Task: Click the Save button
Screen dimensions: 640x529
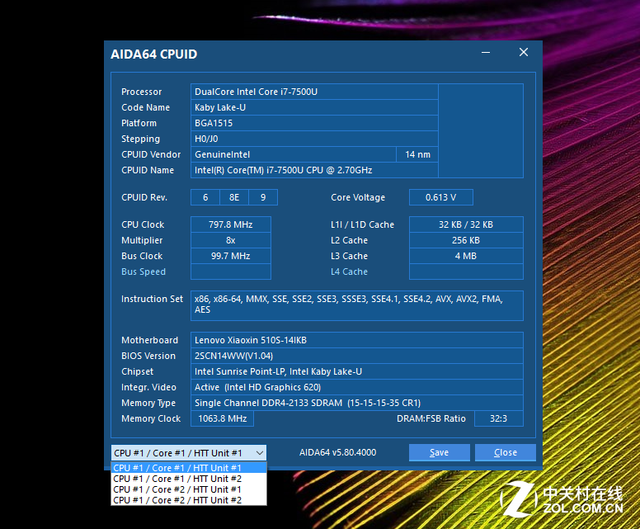Action: (439, 453)
